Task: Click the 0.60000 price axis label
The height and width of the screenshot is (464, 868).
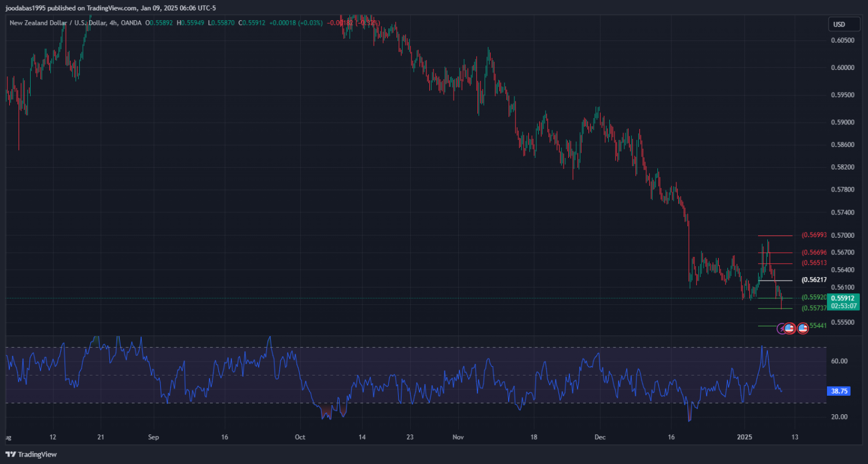Action: pos(842,67)
